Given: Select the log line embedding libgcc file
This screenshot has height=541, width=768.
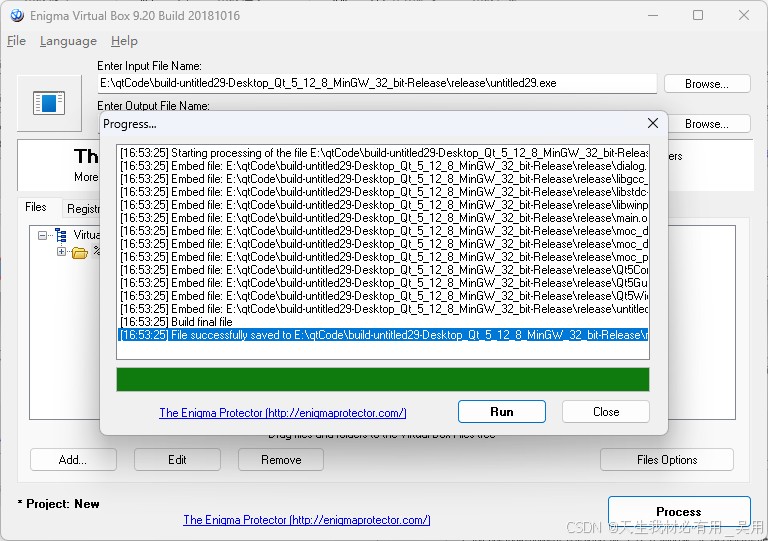Looking at the screenshot, I should tap(384, 179).
